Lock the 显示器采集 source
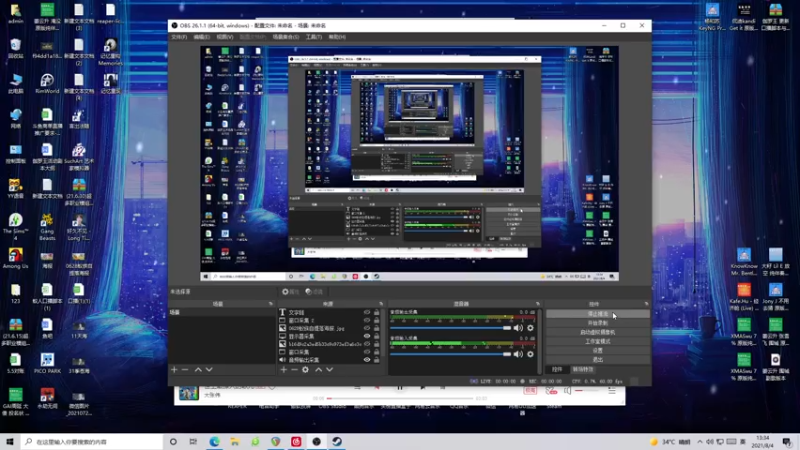This screenshot has width=800, height=450. coord(377,336)
